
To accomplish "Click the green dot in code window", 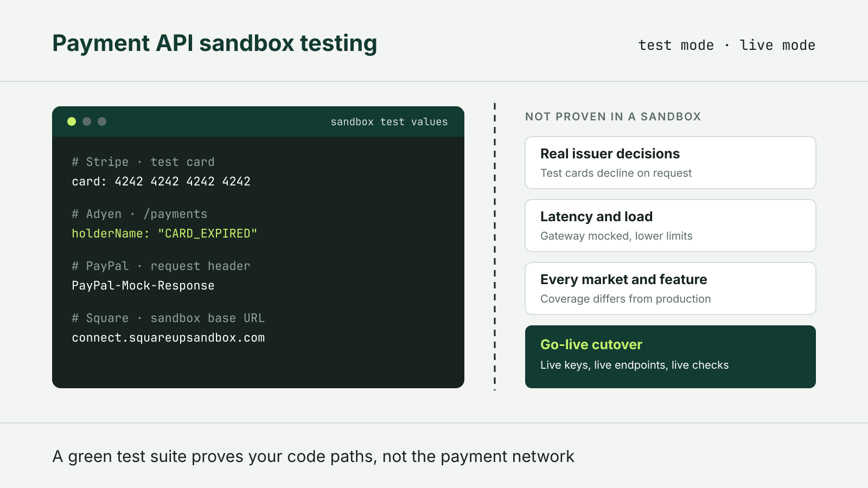I will (x=72, y=121).
